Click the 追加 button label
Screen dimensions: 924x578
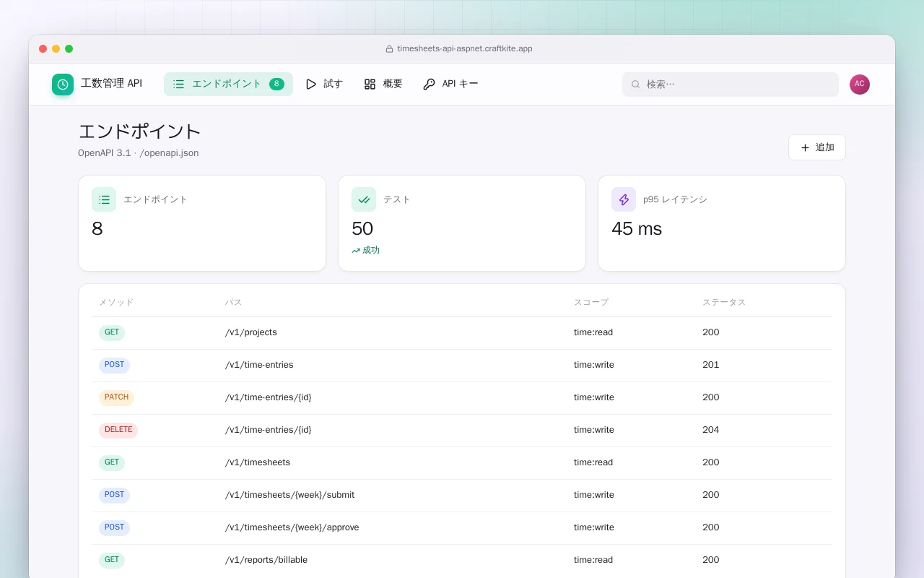[825, 147]
